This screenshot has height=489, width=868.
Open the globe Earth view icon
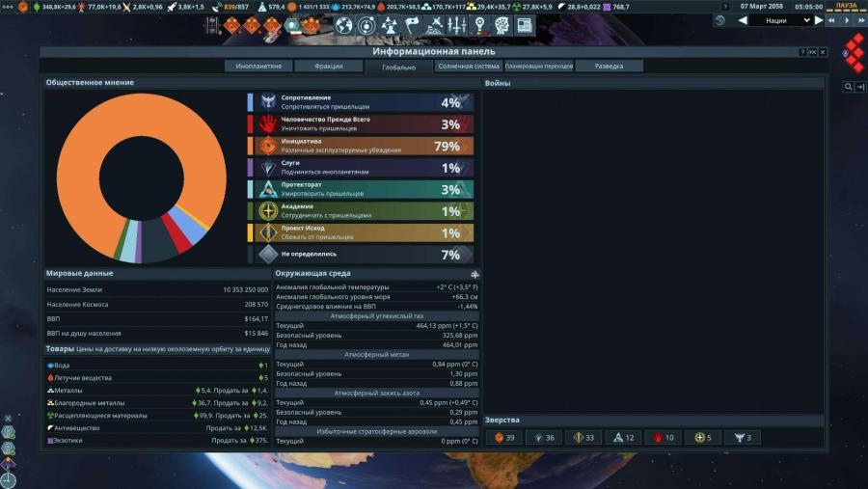click(343, 25)
